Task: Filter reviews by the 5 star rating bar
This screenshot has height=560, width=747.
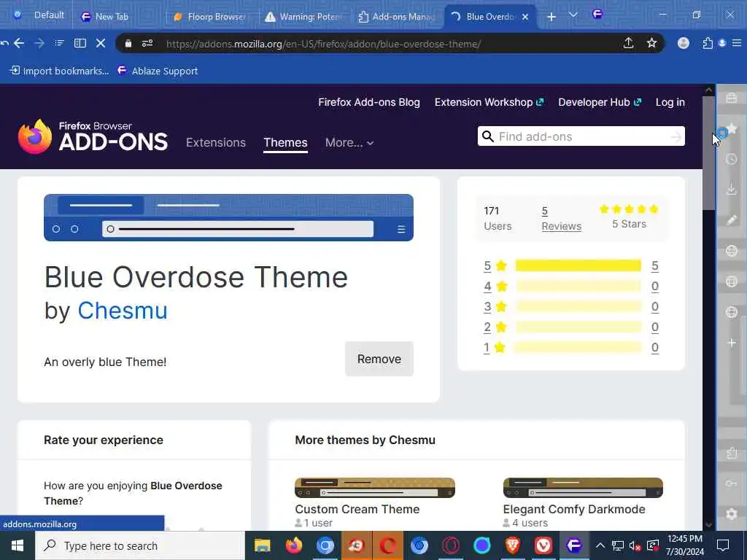Action: [578, 265]
